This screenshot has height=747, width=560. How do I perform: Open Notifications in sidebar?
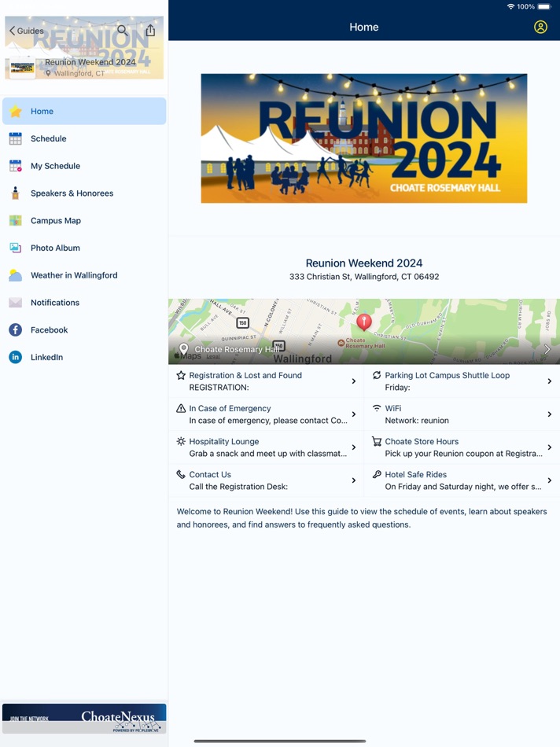84,303
